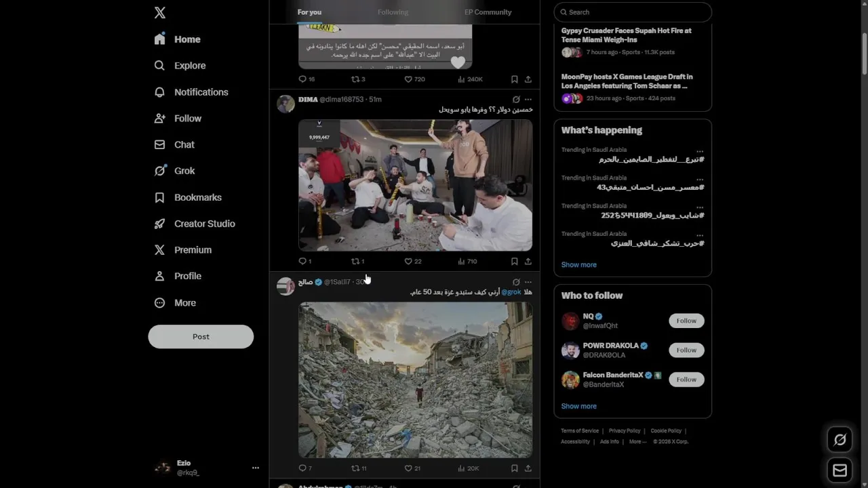
Task: Click the Post button
Action: 201,337
